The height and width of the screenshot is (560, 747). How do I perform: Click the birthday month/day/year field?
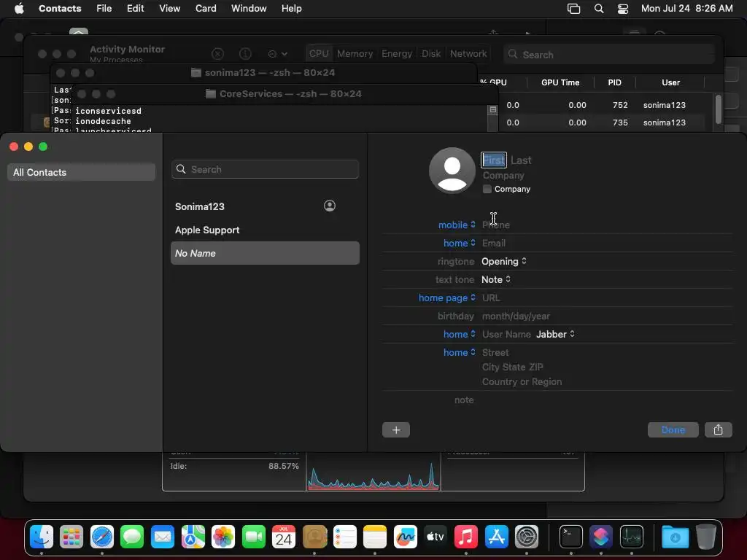click(x=516, y=316)
